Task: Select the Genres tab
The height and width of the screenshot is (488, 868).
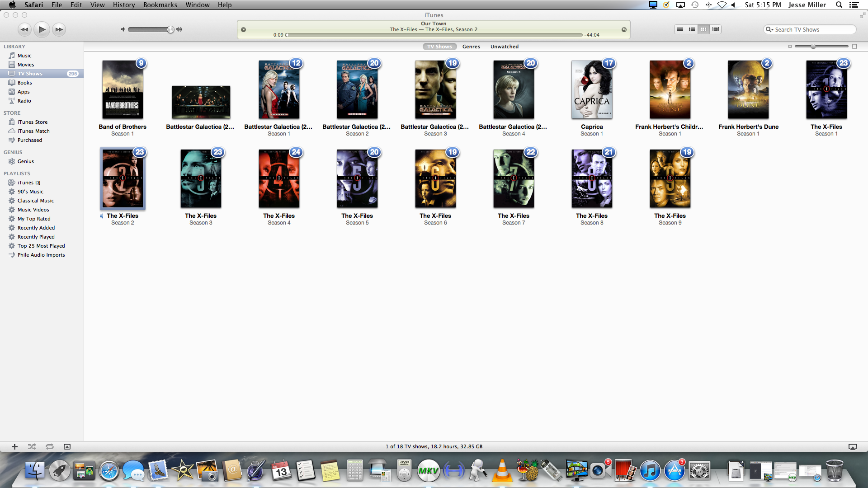Action: [x=471, y=47]
